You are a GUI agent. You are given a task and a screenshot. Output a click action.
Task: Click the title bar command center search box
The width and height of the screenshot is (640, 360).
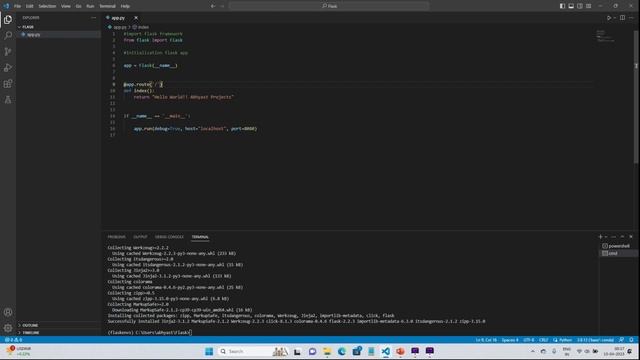pyautogui.click(x=329, y=6)
